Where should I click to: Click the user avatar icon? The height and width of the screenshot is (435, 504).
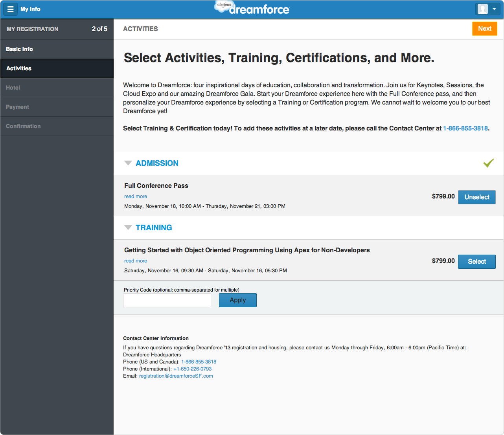click(483, 9)
